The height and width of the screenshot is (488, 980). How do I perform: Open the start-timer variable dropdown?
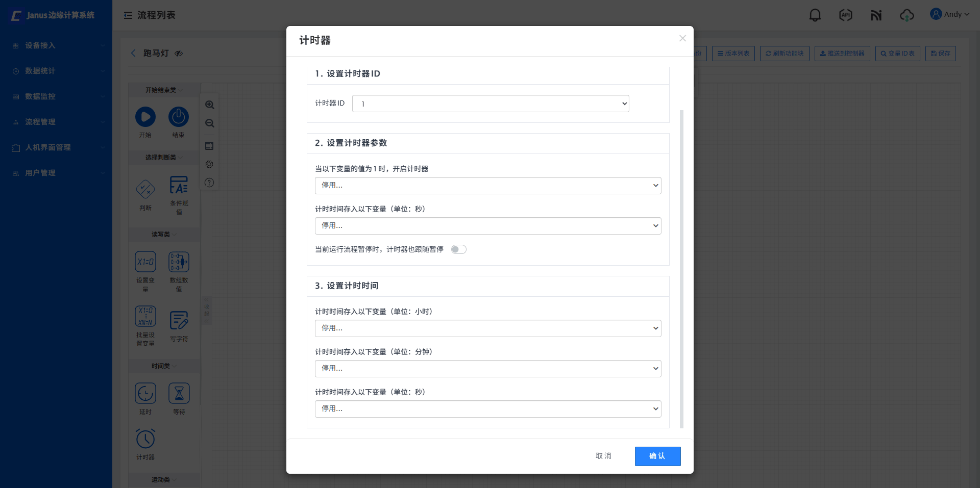point(487,186)
